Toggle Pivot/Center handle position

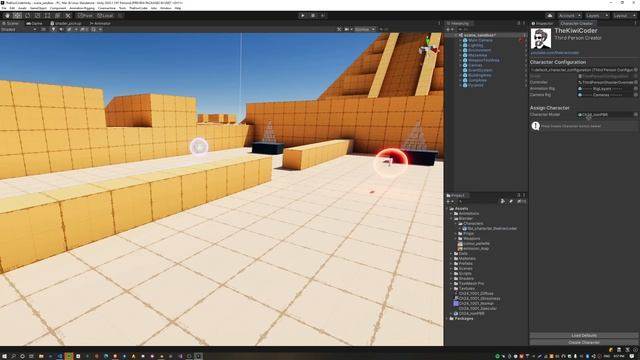[x=85, y=16]
